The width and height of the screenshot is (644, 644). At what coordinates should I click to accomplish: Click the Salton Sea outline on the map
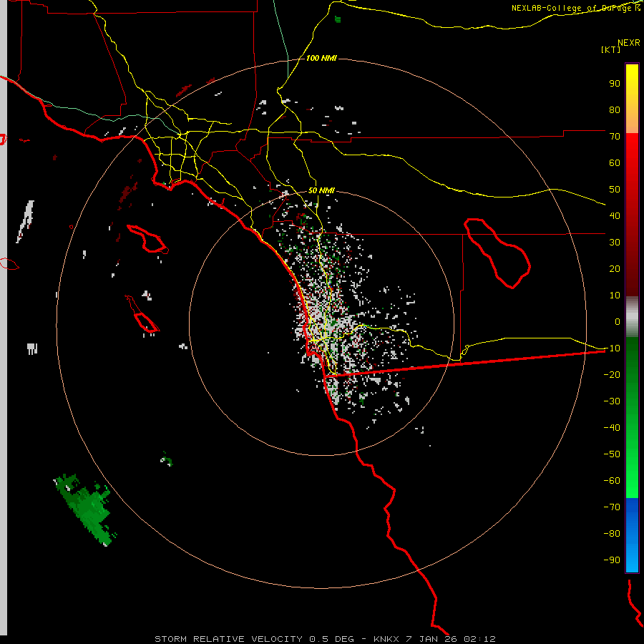click(x=497, y=253)
